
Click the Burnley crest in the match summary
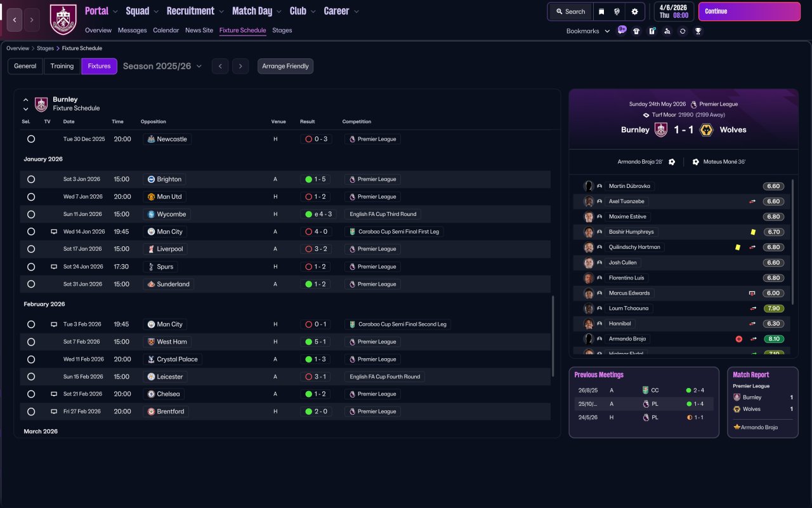pos(660,130)
